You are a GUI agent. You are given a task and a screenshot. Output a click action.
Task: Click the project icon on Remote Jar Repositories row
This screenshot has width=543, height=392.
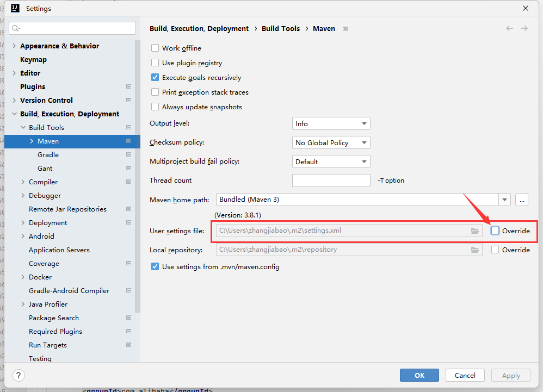128,209
